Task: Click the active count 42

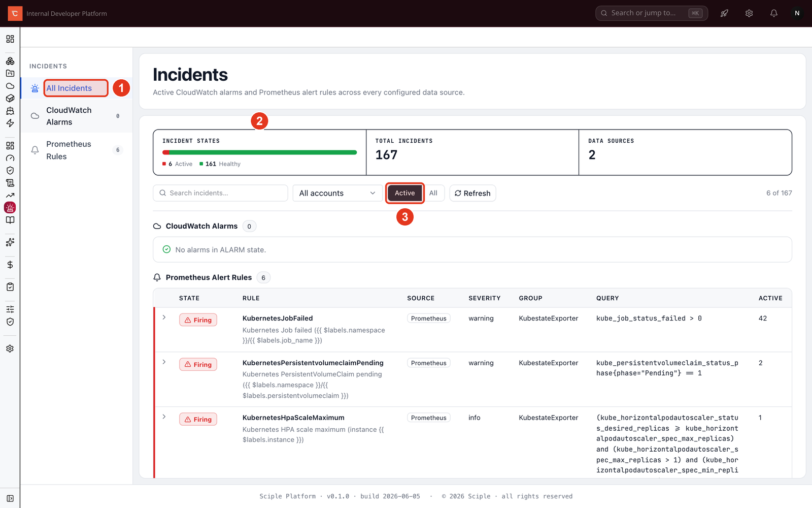Action: (763, 319)
